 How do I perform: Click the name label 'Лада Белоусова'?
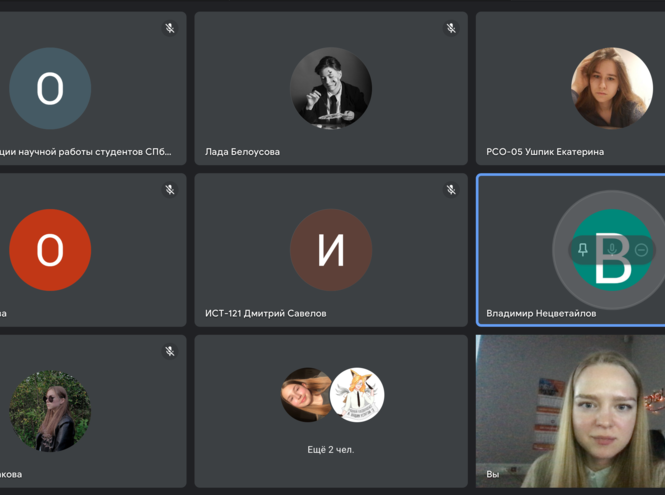[x=242, y=152]
